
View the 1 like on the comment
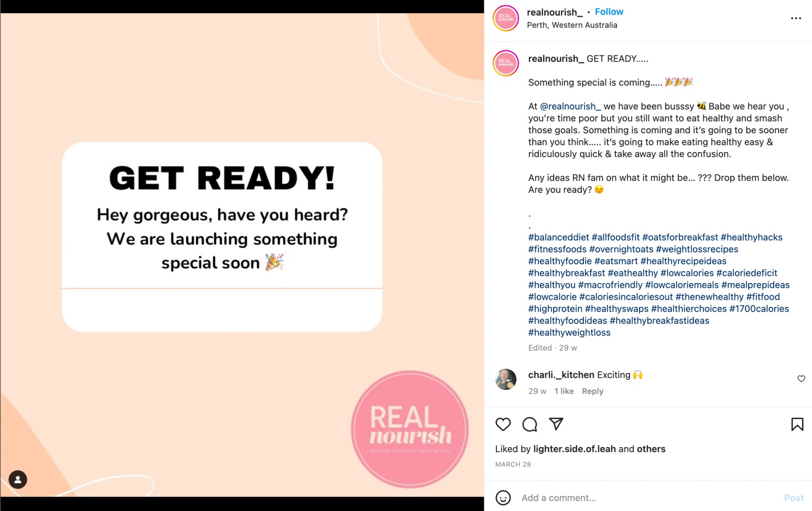tap(564, 391)
